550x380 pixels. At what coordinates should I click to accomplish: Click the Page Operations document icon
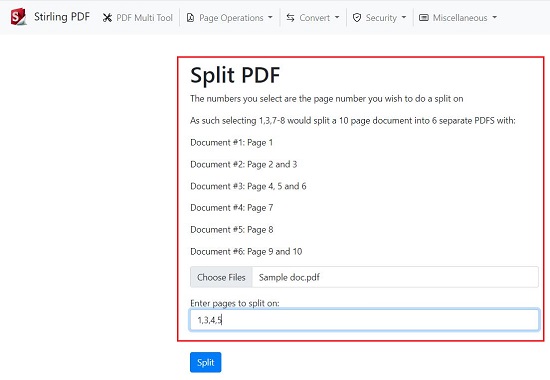click(190, 18)
